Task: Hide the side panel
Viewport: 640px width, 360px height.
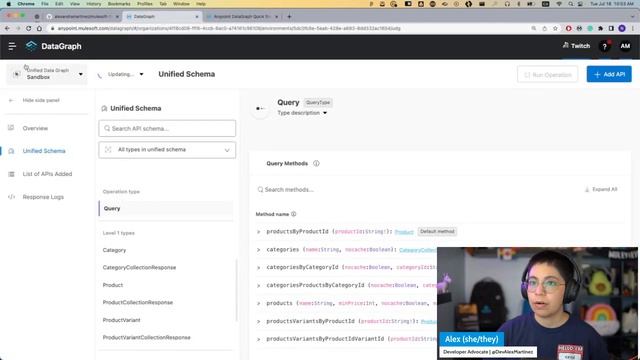Action: click(35, 100)
